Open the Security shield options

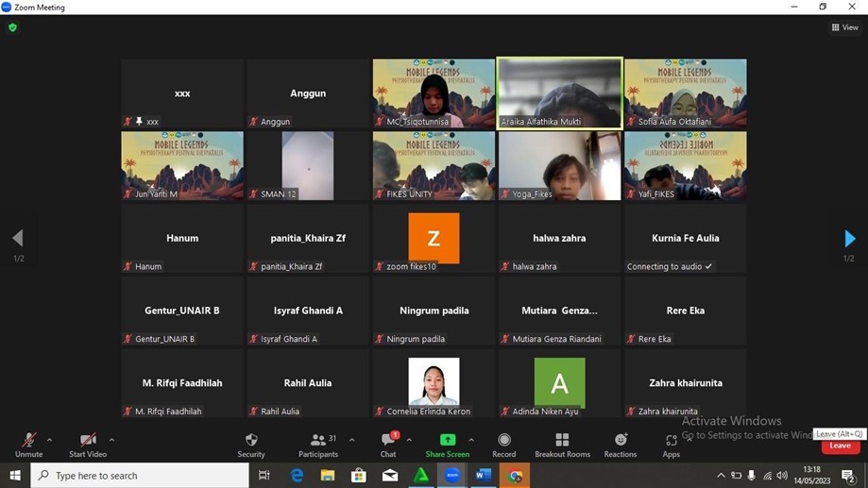click(251, 445)
